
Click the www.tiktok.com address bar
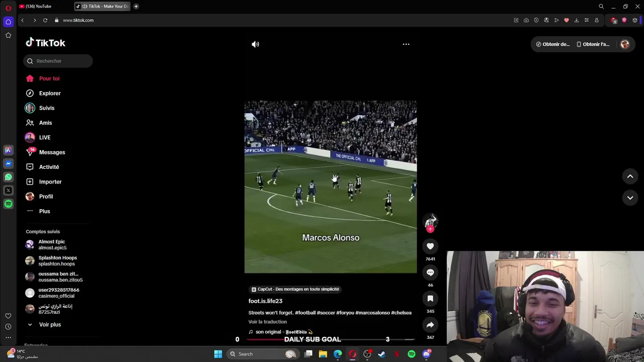tap(78, 20)
